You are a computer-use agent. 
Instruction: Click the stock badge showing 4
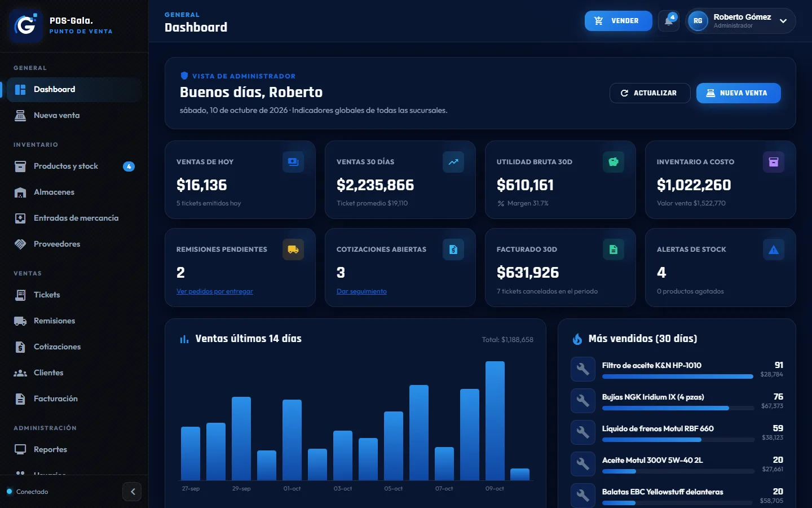(129, 167)
